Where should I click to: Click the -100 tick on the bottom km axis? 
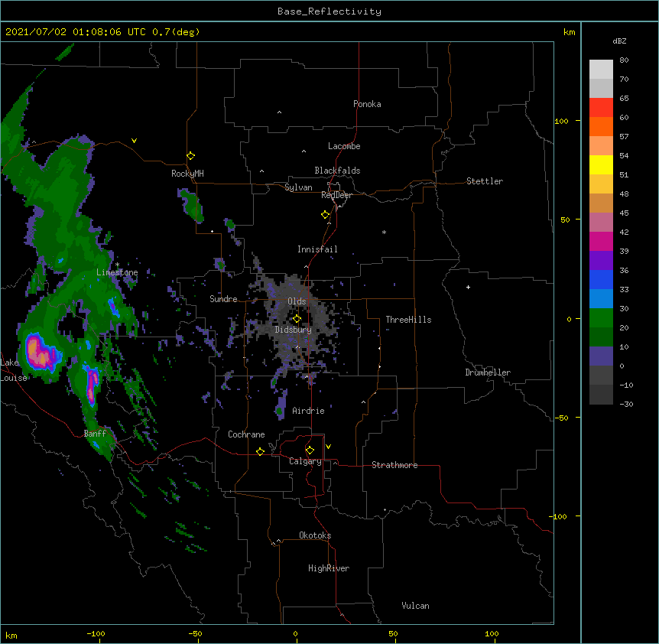[96, 633]
